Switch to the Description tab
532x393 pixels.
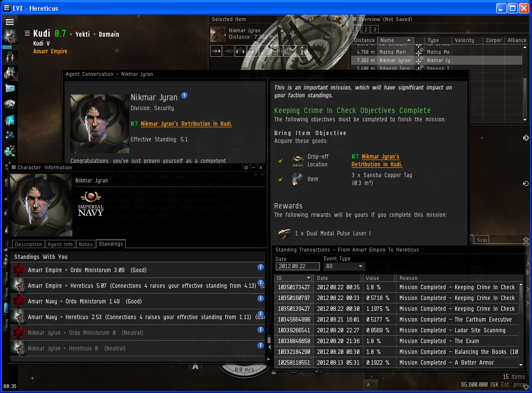pos(28,244)
